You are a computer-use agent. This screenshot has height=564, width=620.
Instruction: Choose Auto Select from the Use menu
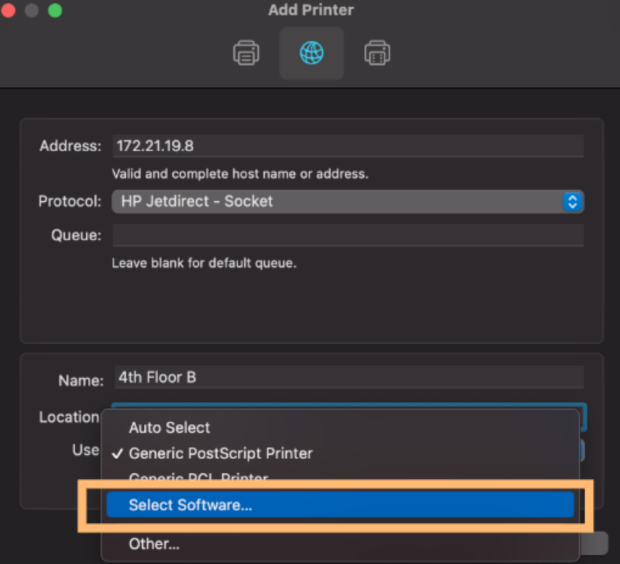pyautogui.click(x=340, y=428)
